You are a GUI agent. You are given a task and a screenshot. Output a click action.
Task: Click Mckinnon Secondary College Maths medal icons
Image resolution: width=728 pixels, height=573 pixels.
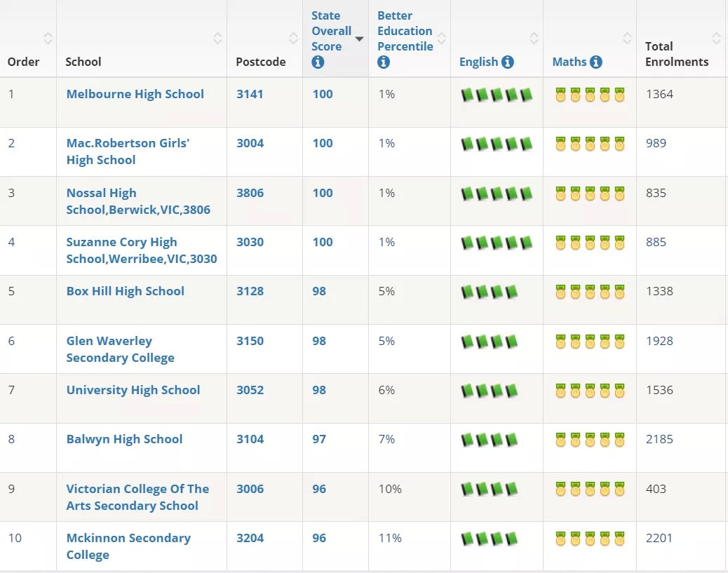point(590,539)
